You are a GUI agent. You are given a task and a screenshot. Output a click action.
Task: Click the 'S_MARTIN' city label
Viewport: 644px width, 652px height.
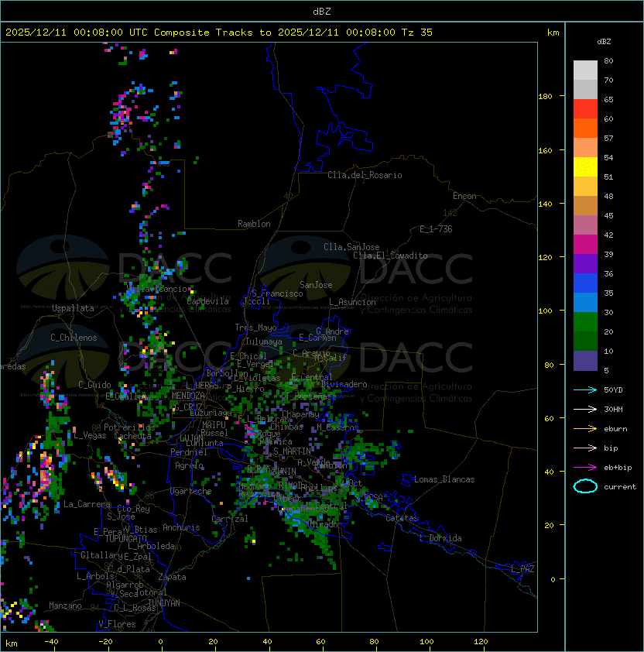[x=292, y=451]
